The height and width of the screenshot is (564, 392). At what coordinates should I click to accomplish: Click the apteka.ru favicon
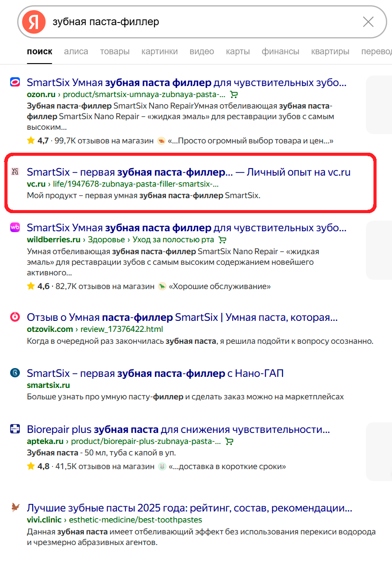[x=15, y=429]
